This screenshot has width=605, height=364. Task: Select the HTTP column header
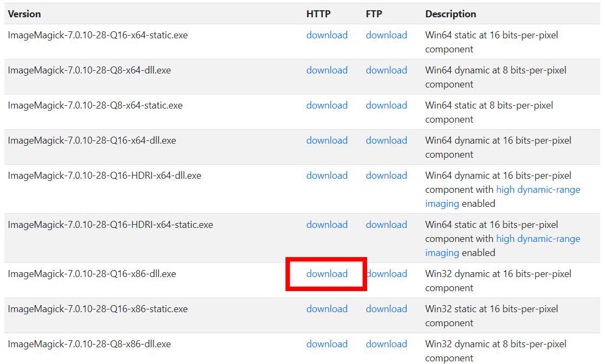pos(318,14)
